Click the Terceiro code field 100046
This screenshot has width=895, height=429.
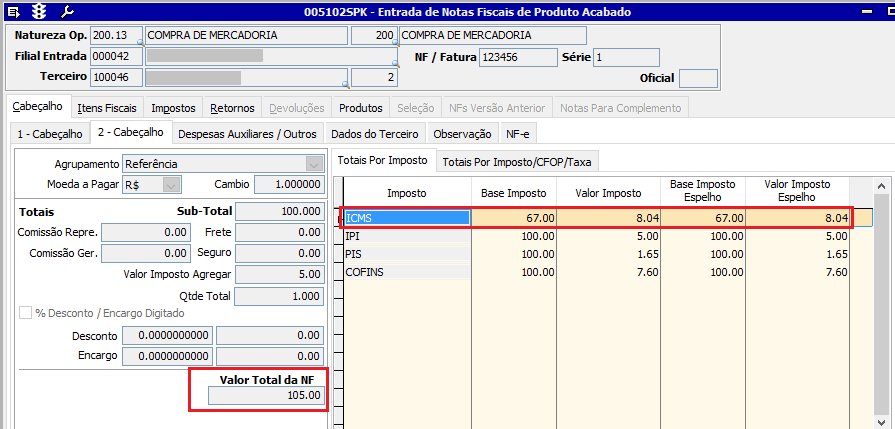116,77
